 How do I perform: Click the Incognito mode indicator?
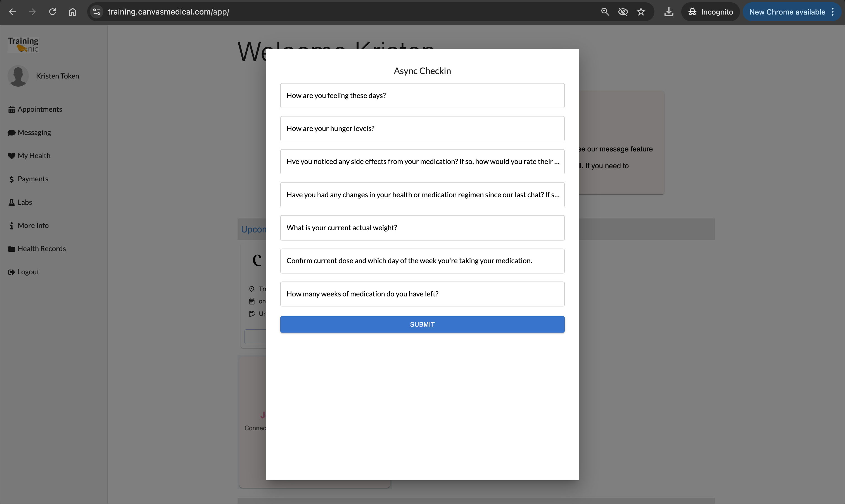point(711,11)
